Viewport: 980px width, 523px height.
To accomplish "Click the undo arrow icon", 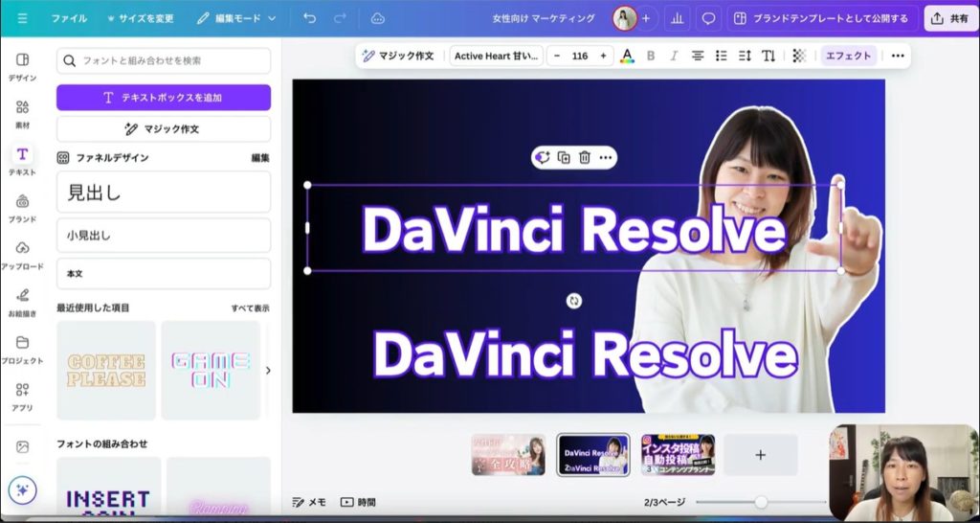I will [x=309, y=18].
